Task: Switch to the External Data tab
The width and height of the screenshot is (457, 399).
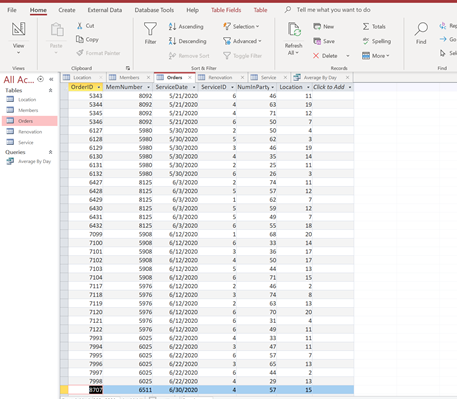Action: [x=105, y=10]
